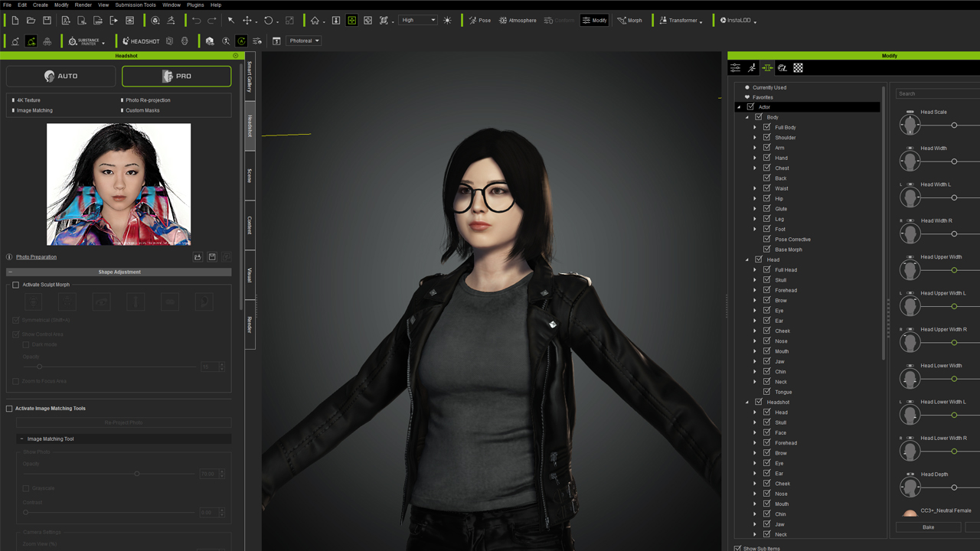980x551 pixels.
Task: Open the Photo Preparation link
Action: 37,257
